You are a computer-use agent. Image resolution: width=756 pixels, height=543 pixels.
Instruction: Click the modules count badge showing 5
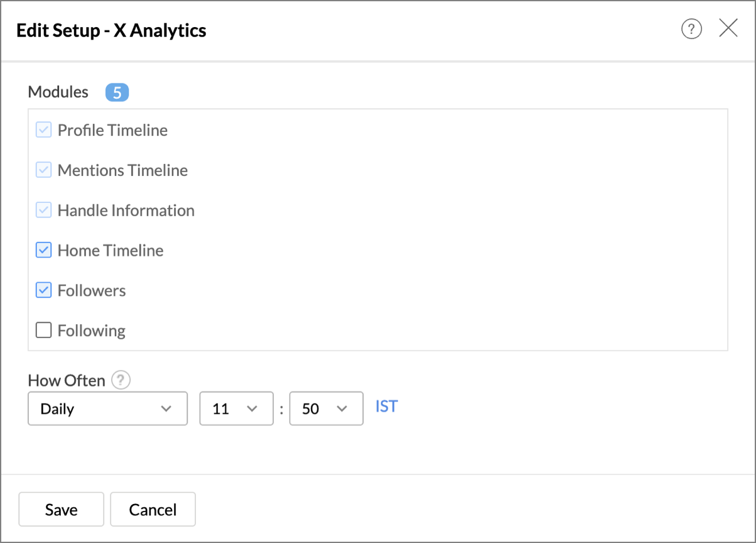pyautogui.click(x=117, y=92)
